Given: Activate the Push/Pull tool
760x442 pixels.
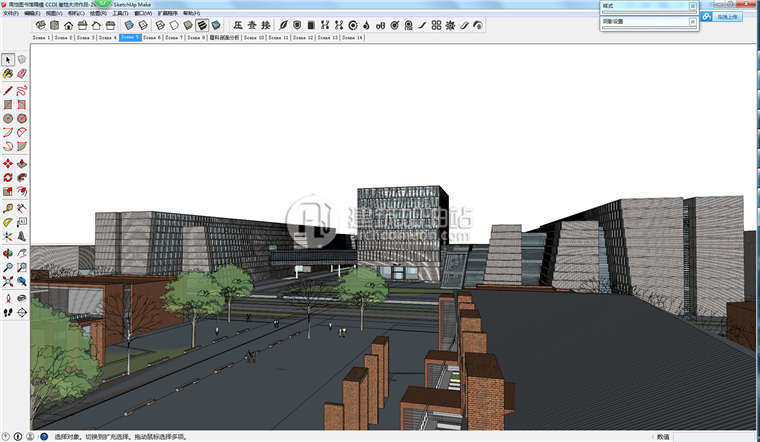Looking at the screenshot, I should (x=22, y=164).
